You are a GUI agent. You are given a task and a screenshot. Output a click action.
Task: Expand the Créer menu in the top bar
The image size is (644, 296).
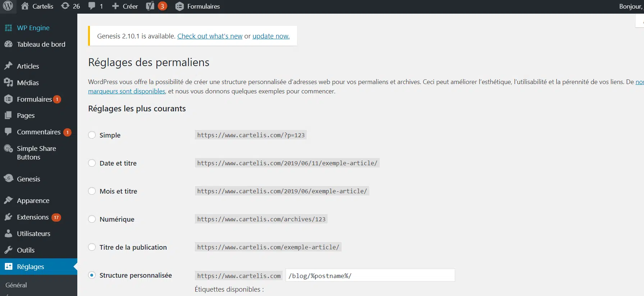click(x=125, y=6)
